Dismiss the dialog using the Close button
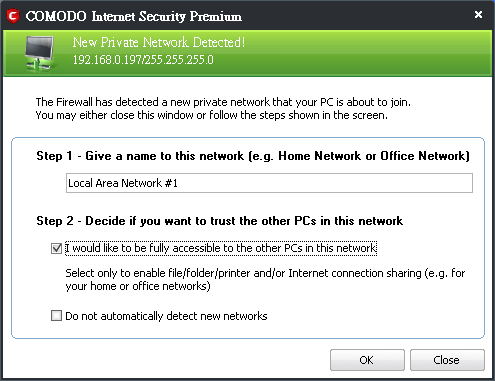The height and width of the screenshot is (381, 495). point(447,360)
